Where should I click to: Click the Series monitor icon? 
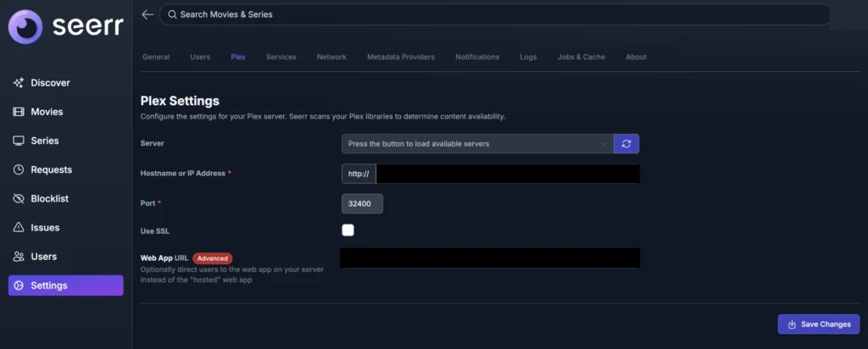[x=19, y=141]
